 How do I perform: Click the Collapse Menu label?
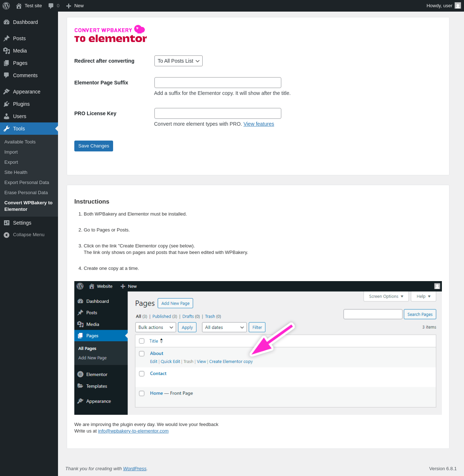click(x=29, y=235)
